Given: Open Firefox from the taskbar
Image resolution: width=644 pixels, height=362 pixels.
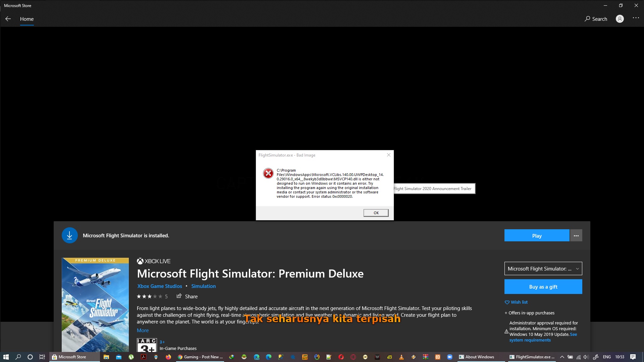Looking at the screenshot, I should pyautogui.click(x=168, y=357).
